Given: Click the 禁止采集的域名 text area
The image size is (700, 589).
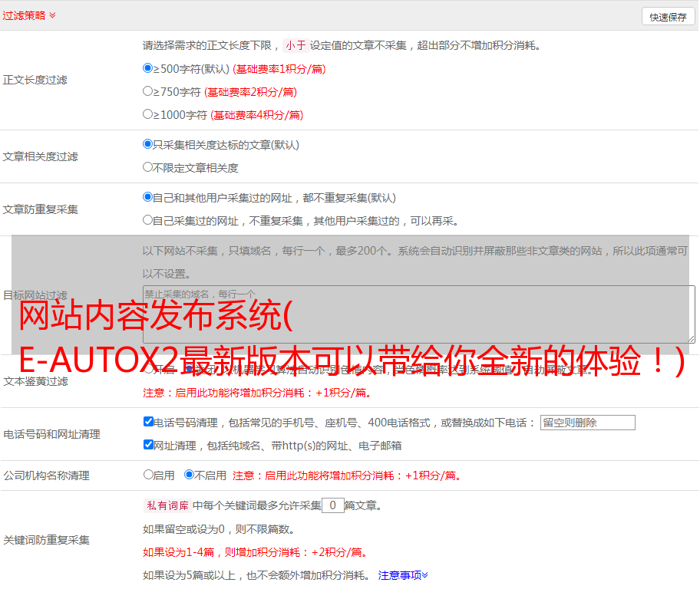Looking at the screenshot, I should pyautogui.click(x=418, y=314).
